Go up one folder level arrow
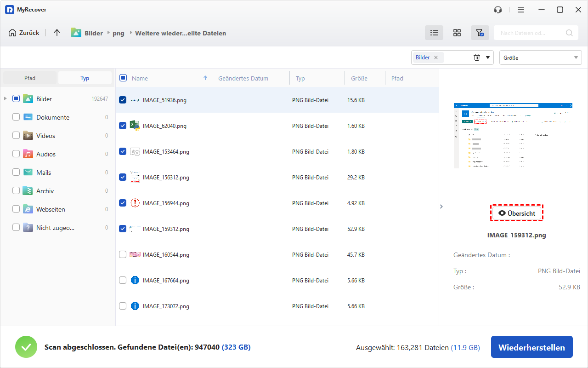 point(57,33)
